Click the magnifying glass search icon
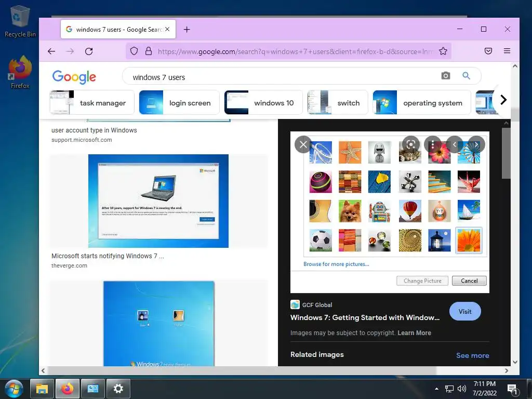532x399 pixels. coord(466,76)
